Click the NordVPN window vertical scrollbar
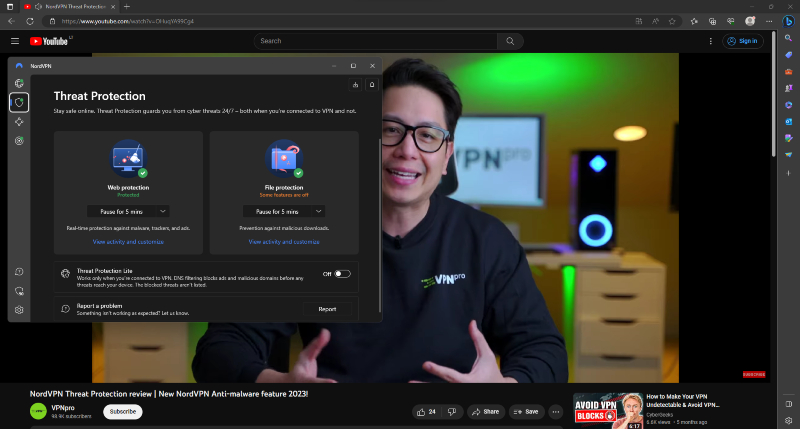 (380, 224)
